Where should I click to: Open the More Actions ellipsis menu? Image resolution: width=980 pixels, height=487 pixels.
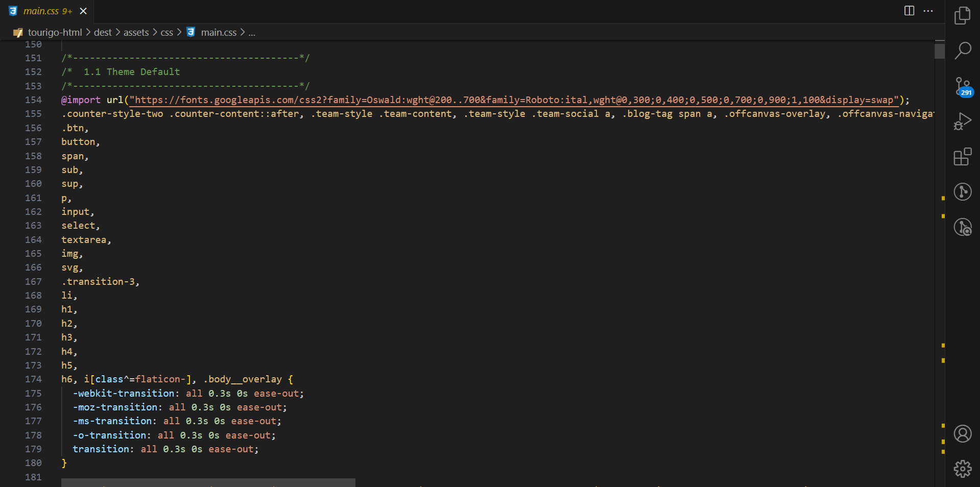coord(928,11)
